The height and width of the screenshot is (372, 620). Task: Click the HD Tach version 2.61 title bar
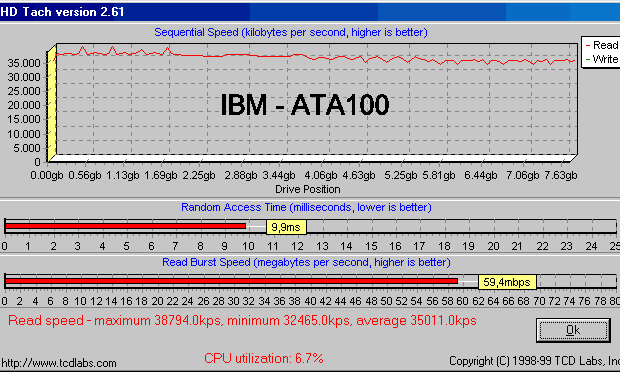(310, 12)
